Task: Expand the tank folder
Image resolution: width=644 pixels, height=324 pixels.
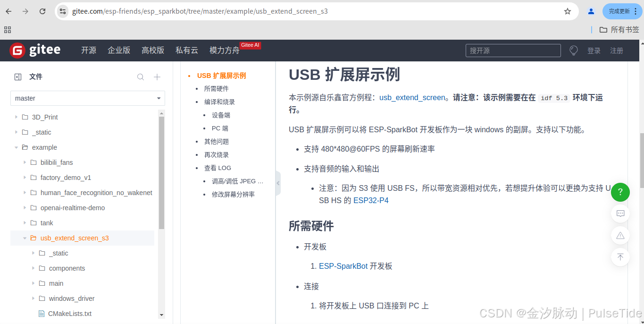Action: pyautogui.click(x=25, y=223)
